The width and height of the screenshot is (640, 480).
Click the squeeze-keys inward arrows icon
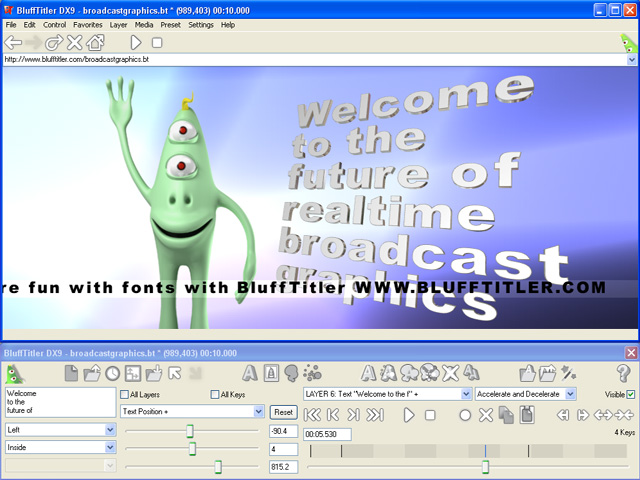(624, 416)
